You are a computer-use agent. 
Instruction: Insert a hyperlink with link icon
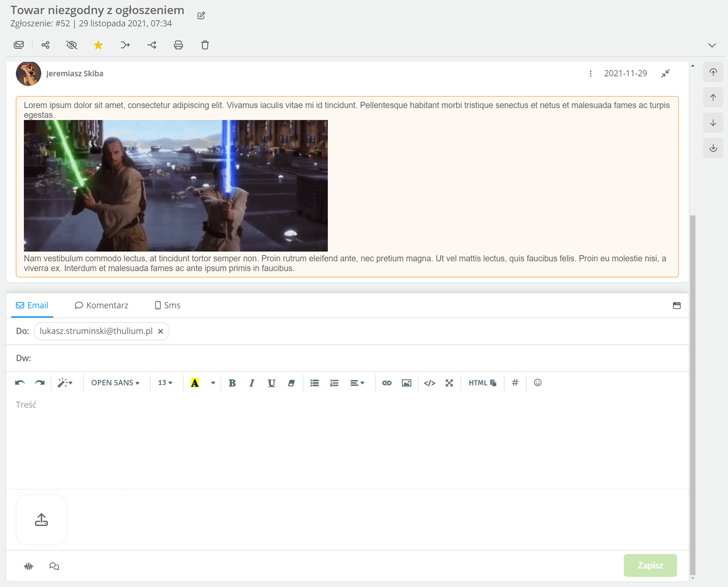[387, 383]
